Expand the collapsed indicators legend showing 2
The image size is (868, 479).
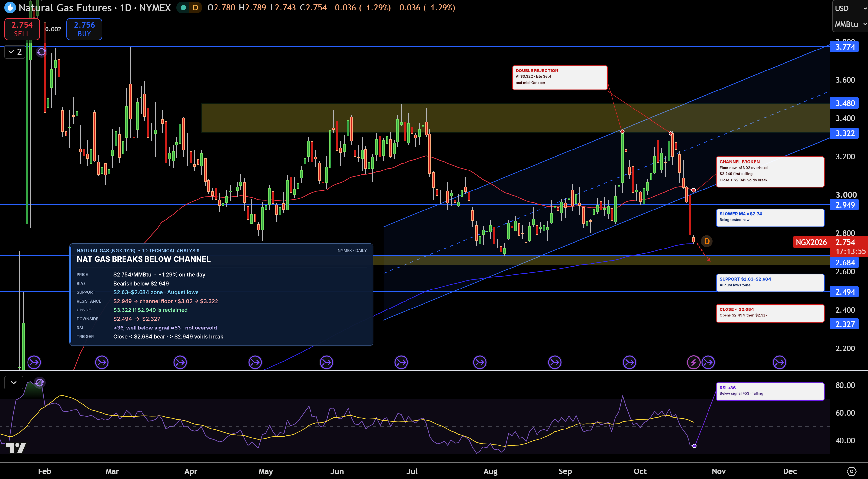15,51
